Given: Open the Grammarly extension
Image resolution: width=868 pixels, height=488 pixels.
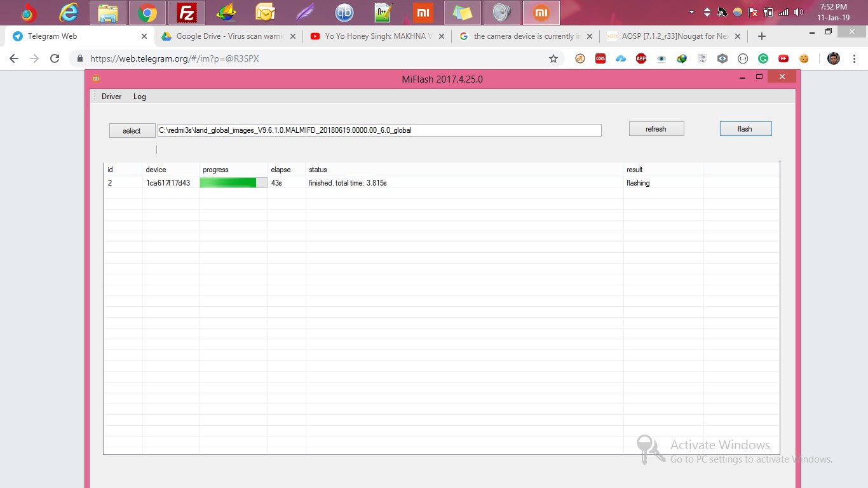Looking at the screenshot, I should click(763, 58).
